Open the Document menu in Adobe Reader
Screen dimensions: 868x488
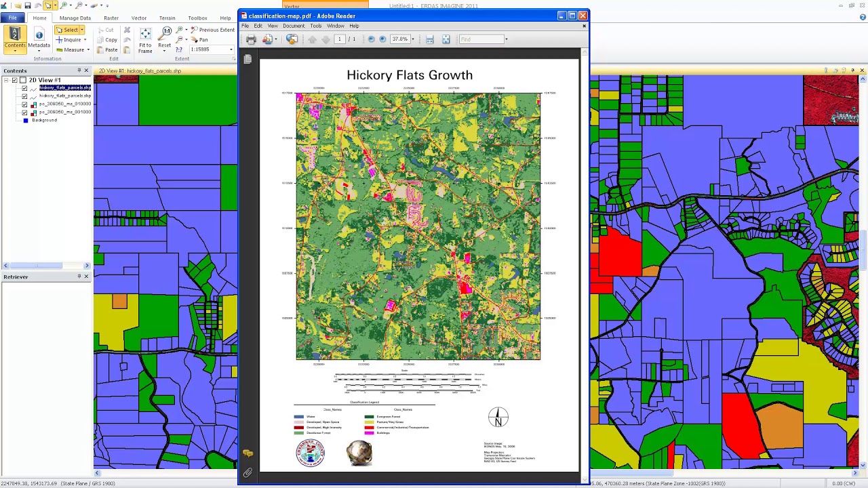[x=294, y=26]
